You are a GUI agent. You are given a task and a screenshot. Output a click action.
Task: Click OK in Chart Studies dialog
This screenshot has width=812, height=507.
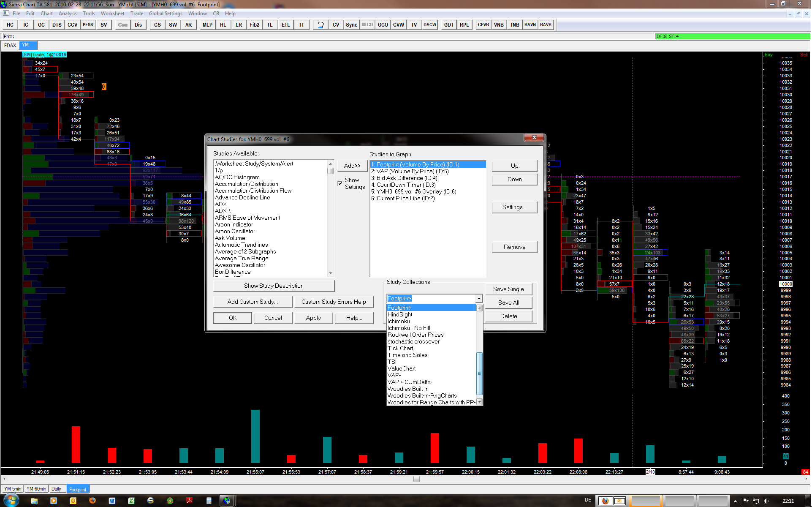point(233,318)
